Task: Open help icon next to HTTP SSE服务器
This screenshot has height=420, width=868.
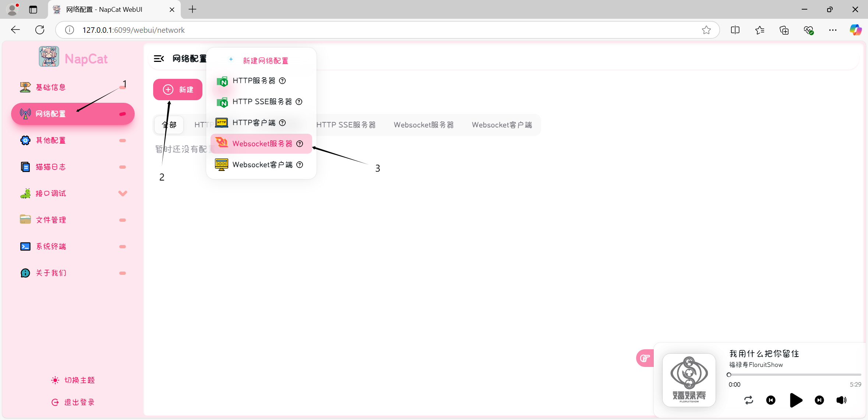Action: click(299, 102)
